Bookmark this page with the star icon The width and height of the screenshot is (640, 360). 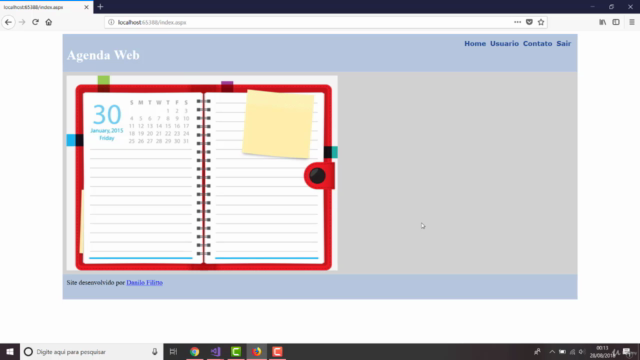(x=541, y=22)
